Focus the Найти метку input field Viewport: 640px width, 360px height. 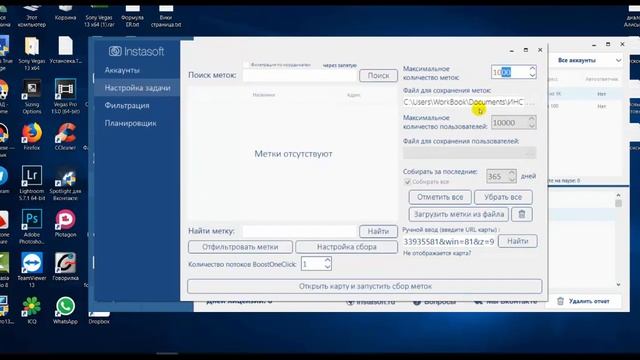(x=300, y=231)
